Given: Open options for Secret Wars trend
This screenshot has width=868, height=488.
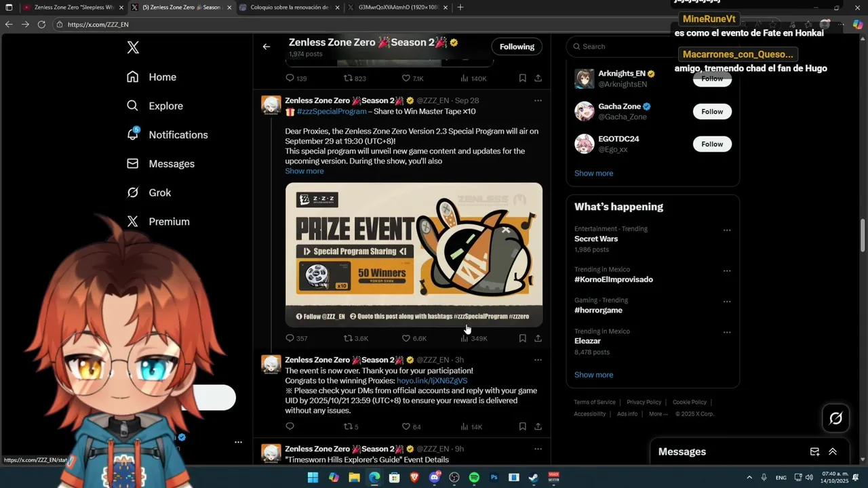Looking at the screenshot, I should (727, 230).
